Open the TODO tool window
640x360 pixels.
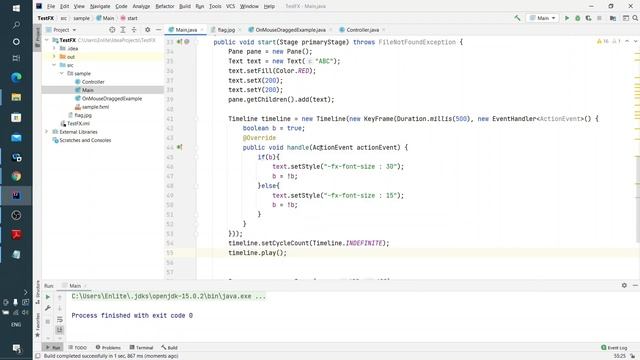78,348
